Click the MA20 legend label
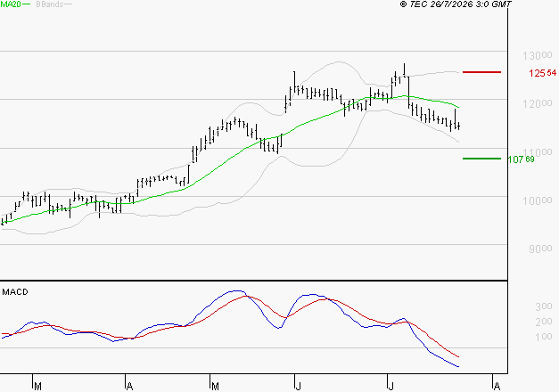Image resolution: width=559 pixels, height=392 pixels. point(11,4)
